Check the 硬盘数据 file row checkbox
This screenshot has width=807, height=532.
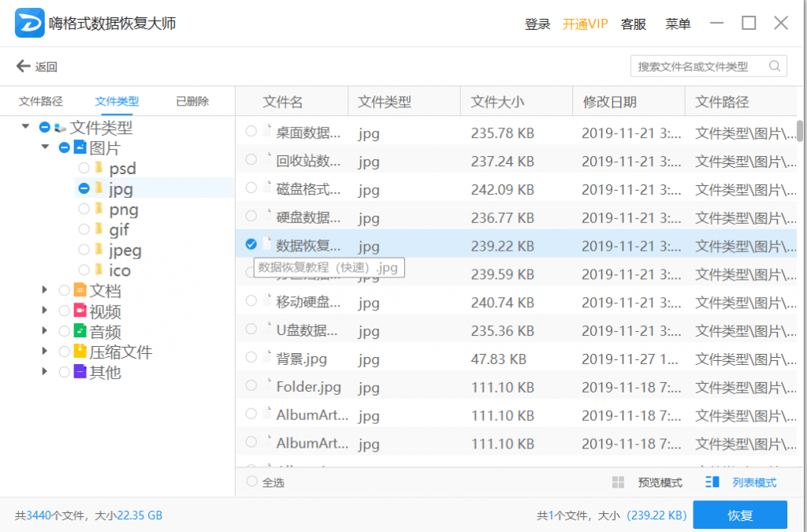coord(251,216)
